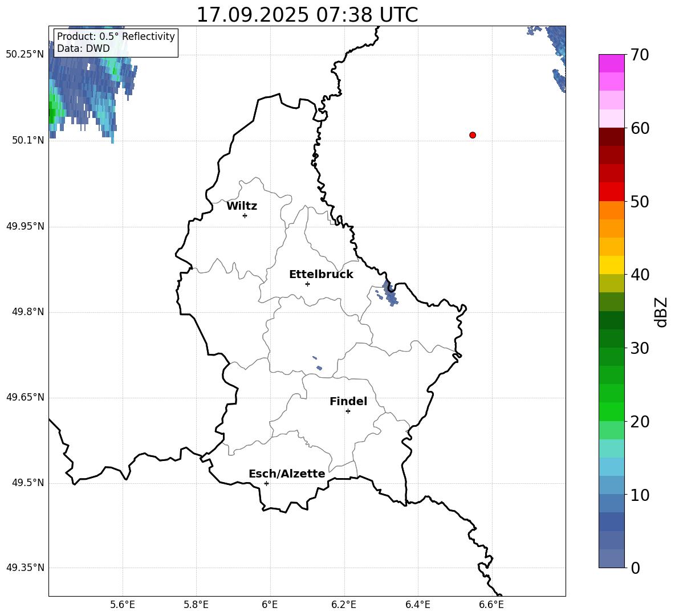Select the Ettelbruck city label
Image resolution: width=675 pixels, height=616 pixels.
tap(321, 275)
